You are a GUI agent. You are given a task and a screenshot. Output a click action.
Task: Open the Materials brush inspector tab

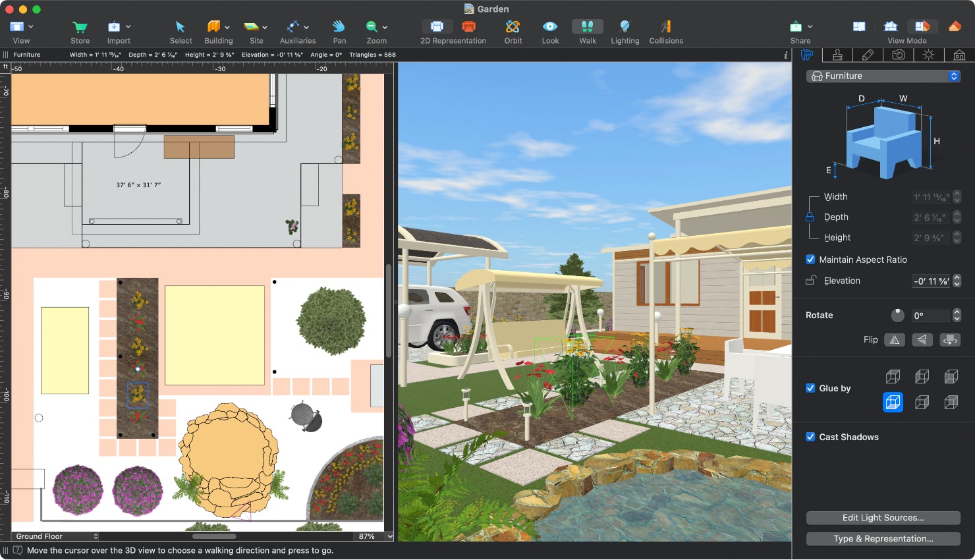[x=837, y=55]
